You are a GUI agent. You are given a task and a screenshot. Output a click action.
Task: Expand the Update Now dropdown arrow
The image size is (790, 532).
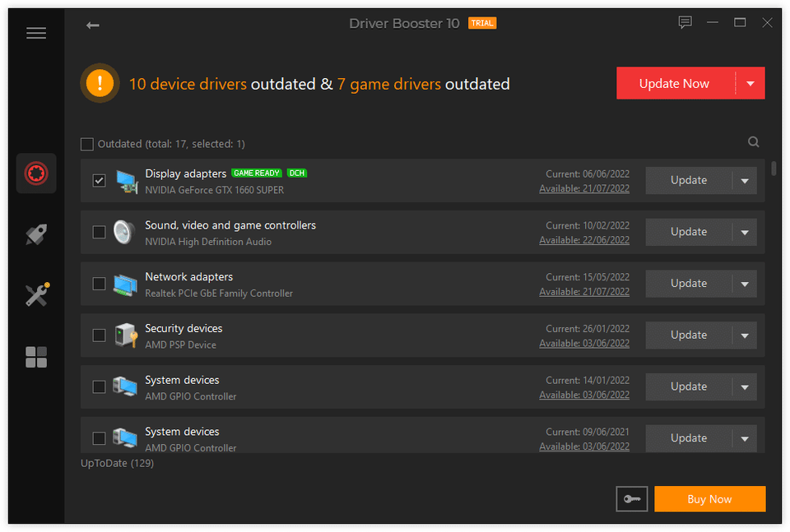coord(750,84)
